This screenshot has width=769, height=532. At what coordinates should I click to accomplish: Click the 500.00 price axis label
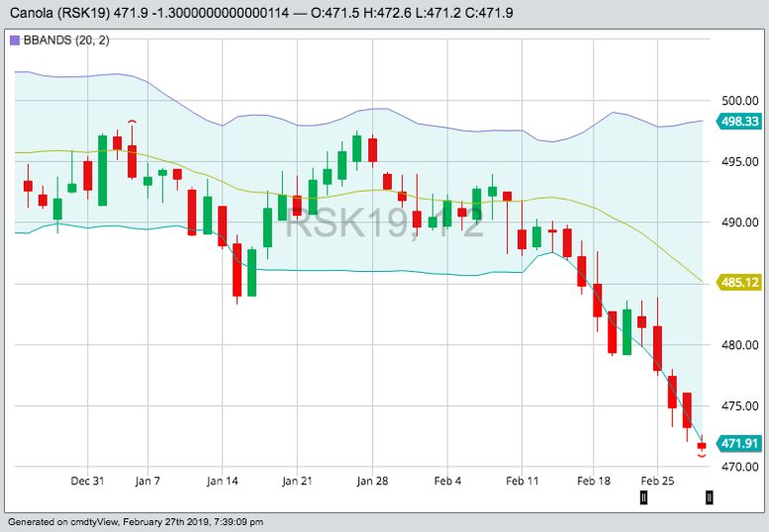pyautogui.click(x=739, y=101)
